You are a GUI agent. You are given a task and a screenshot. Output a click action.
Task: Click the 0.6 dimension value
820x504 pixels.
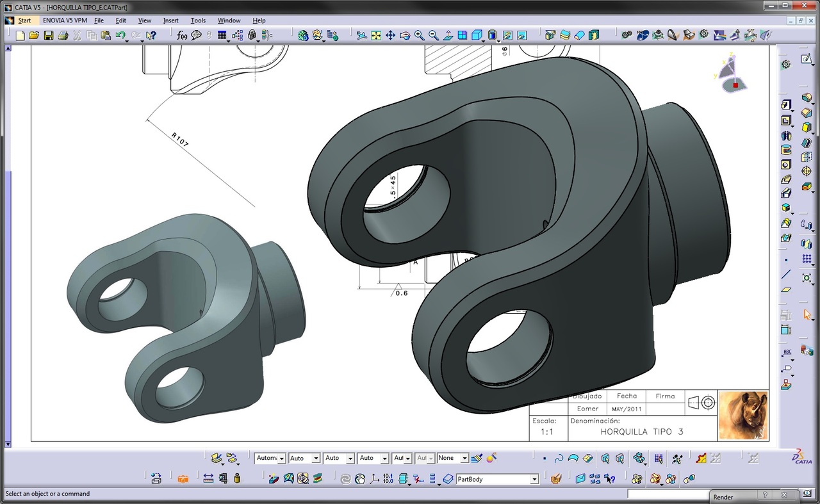click(402, 293)
